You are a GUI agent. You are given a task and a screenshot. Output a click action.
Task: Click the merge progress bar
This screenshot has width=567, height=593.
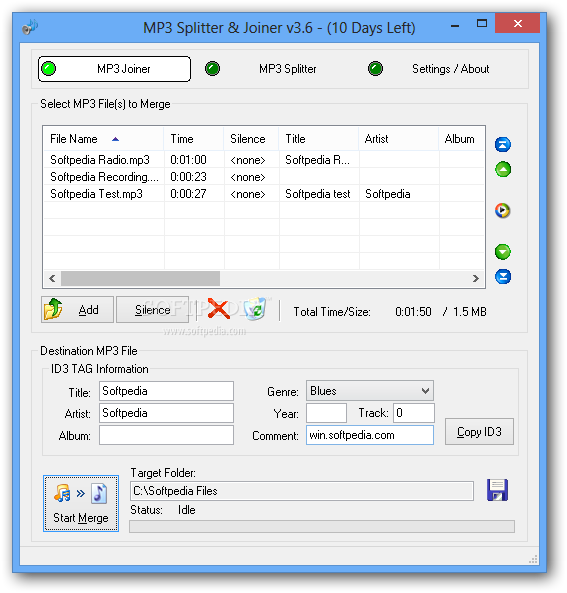point(322,526)
